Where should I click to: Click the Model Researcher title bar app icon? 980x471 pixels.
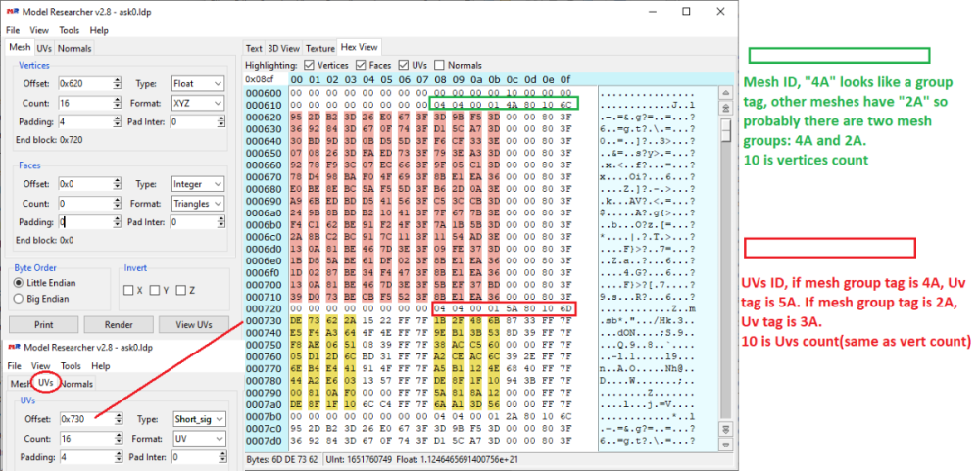click(x=12, y=12)
